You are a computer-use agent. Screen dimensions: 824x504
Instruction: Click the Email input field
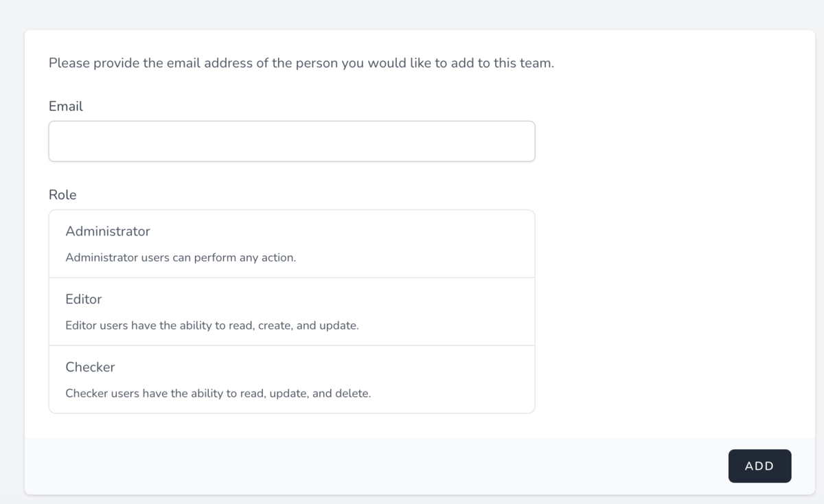(292, 141)
